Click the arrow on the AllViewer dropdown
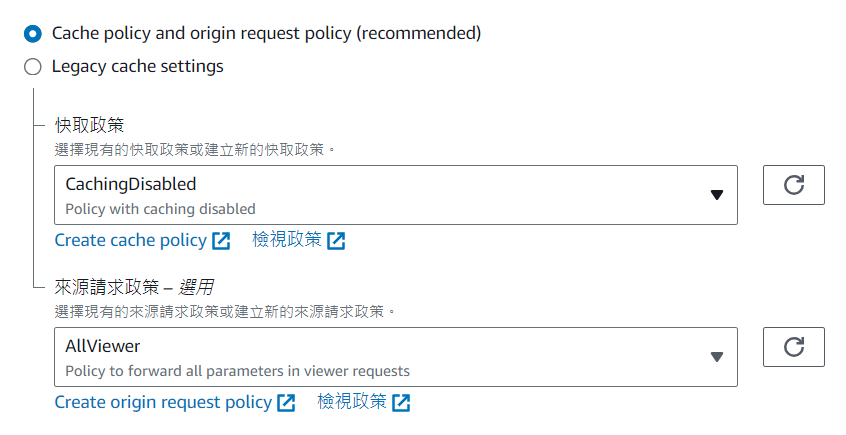The width and height of the screenshot is (846, 435). click(x=716, y=357)
